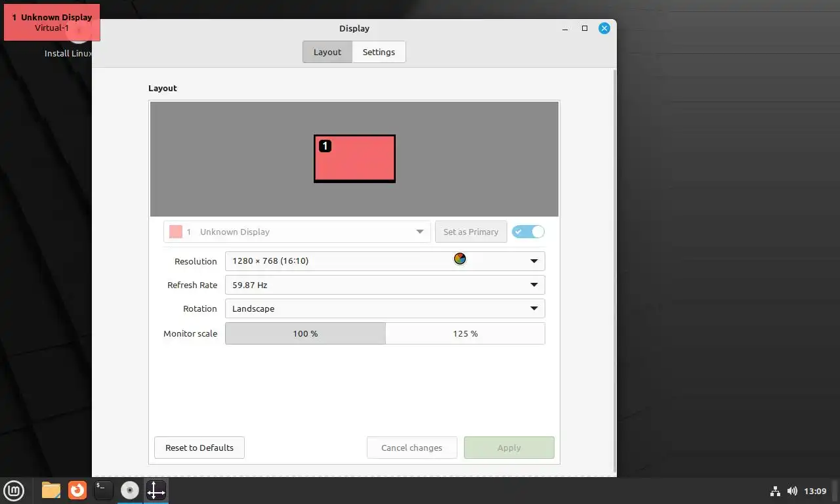Switch to the Layout tab

[327, 52]
